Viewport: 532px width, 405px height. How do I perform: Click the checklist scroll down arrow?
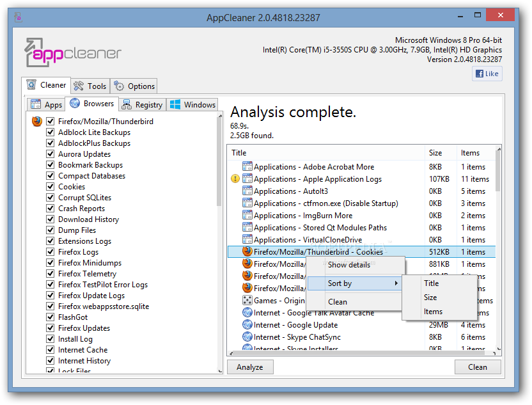point(219,371)
